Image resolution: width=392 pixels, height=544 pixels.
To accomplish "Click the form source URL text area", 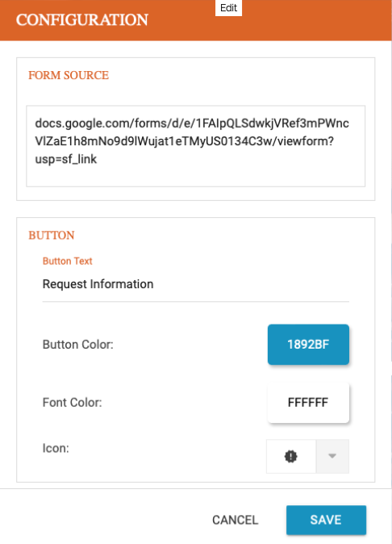I will [x=195, y=146].
